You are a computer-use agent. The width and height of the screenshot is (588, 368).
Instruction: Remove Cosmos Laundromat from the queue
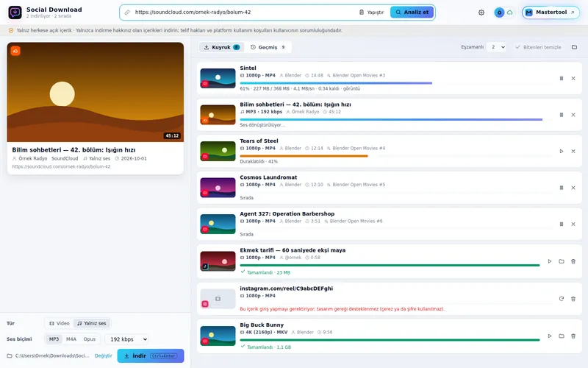coord(573,188)
